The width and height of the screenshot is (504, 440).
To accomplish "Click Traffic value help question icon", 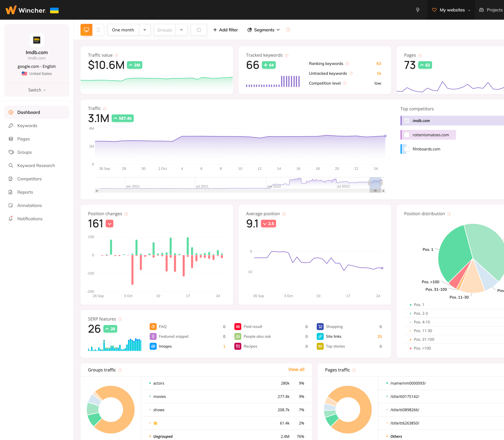I will 117,56.
